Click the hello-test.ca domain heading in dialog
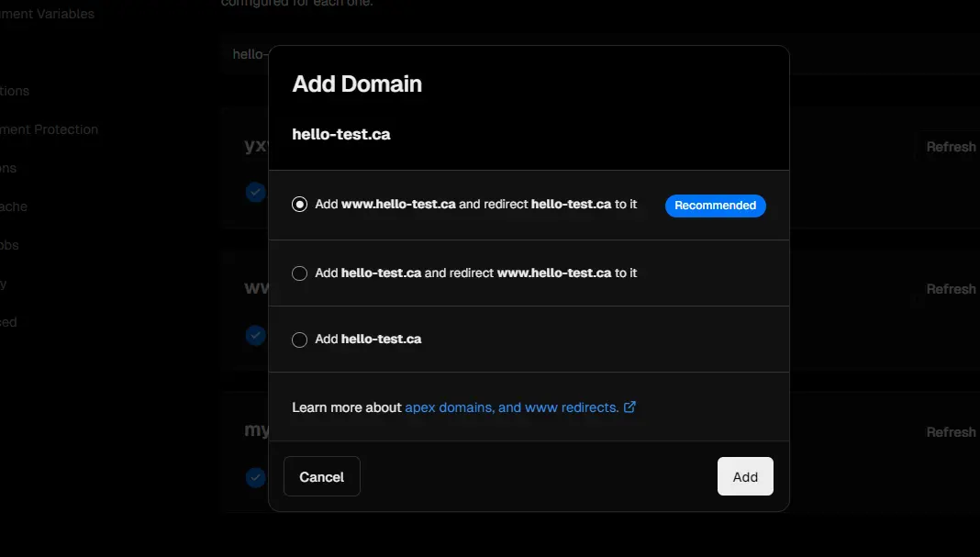The height and width of the screenshot is (557, 980). point(341,134)
